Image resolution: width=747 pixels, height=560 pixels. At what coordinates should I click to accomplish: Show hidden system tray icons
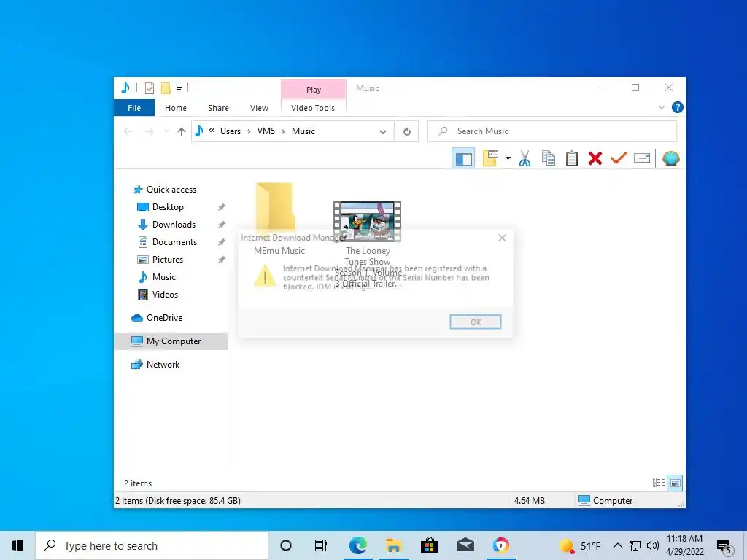point(617,545)
